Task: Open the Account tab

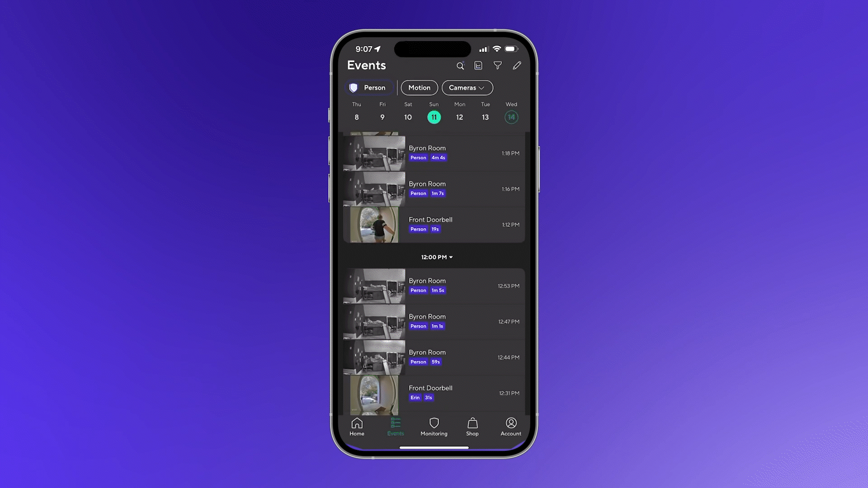Action: click(510, 426)
